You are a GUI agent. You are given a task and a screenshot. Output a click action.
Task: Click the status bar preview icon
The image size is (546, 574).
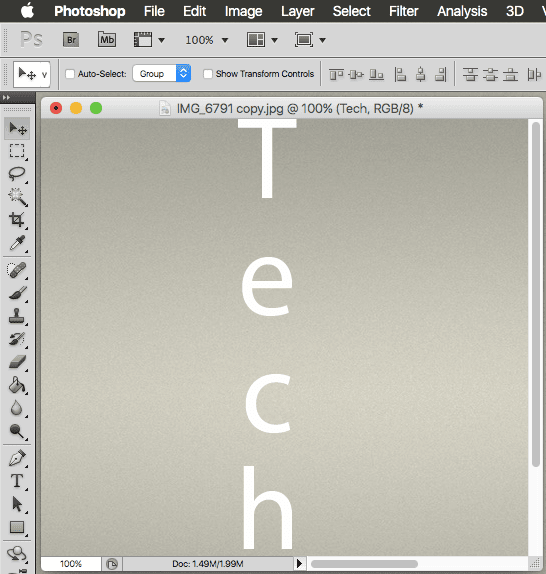pyautogui.click(x=112, y=564)
